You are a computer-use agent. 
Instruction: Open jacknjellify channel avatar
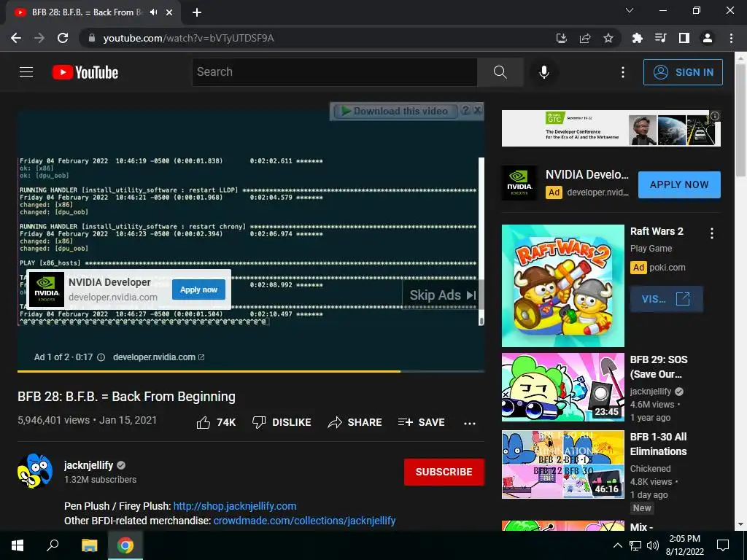[35, 471]
